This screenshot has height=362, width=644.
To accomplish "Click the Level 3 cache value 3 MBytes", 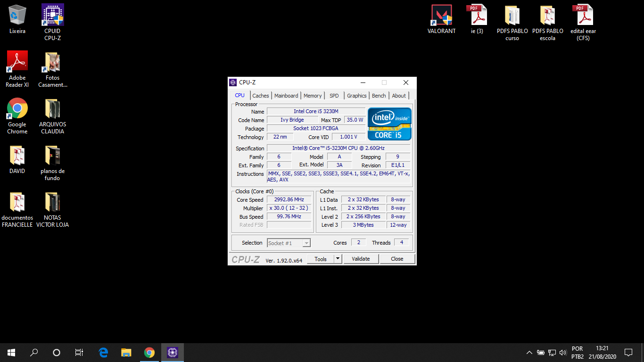I will [x=363, y=225].
